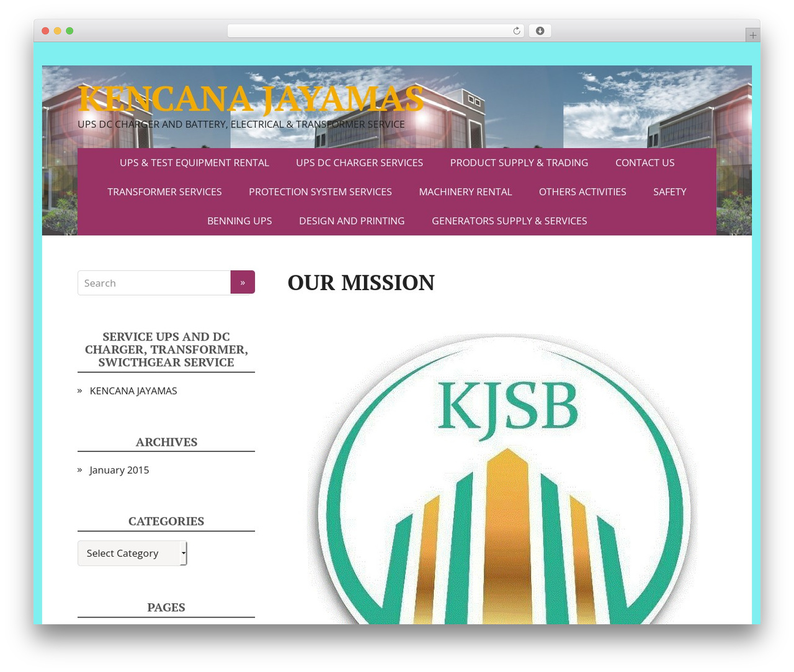Screen dimensions: 794x672
Task: Navigate to Contact Us
Action: click(x=645, y=162)
